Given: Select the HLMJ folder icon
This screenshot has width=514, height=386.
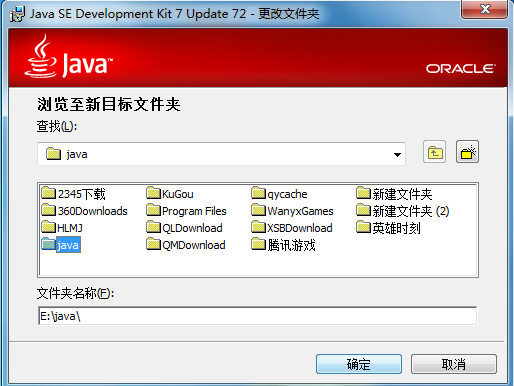Looking at the screenshot, I should [x=49, y=227].
